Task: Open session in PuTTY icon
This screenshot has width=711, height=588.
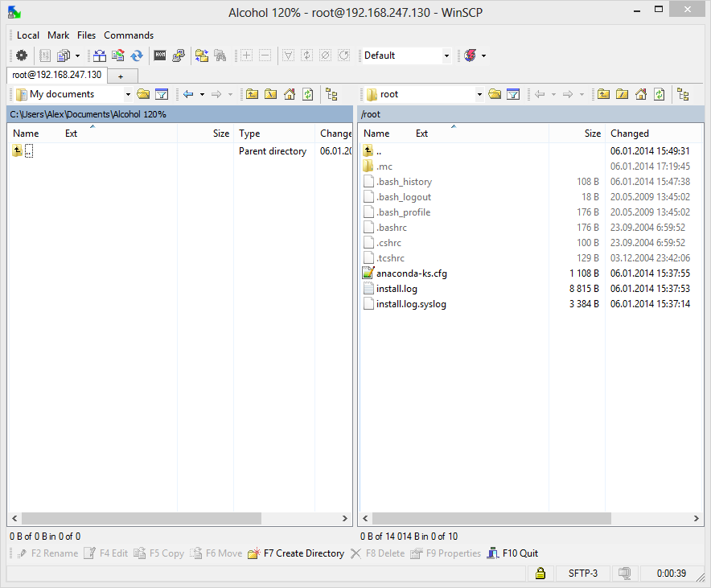Action: [x=179, y=56]
